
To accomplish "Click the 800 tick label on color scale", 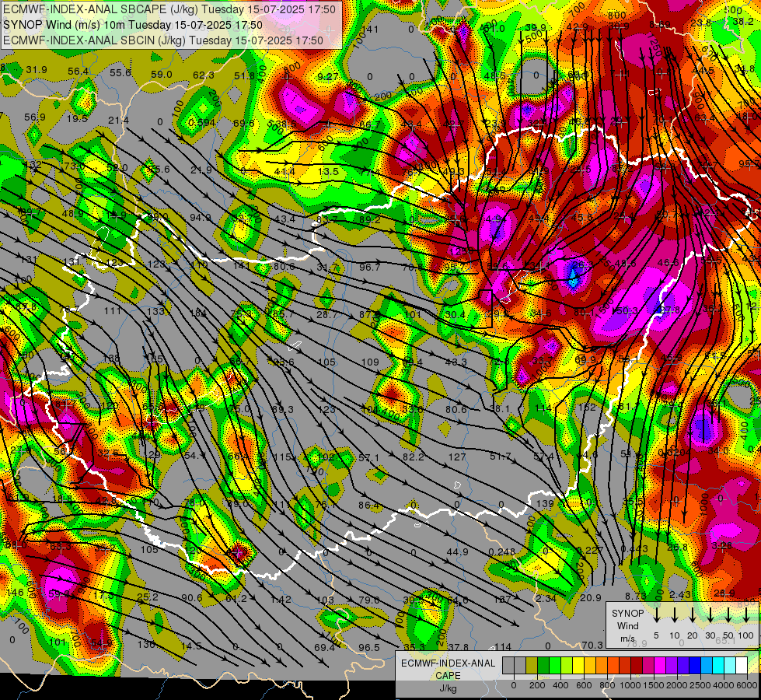I will coord(607,685).
